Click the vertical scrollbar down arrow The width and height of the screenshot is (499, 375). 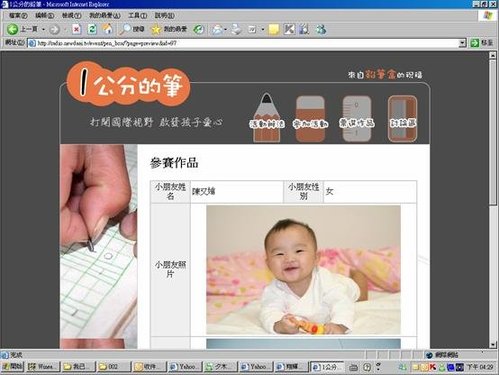[x=493, y=345]
